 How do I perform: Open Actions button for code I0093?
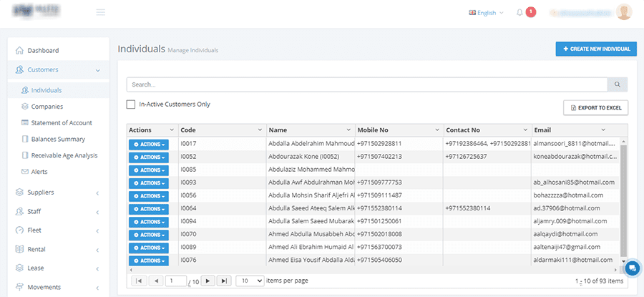149,183
